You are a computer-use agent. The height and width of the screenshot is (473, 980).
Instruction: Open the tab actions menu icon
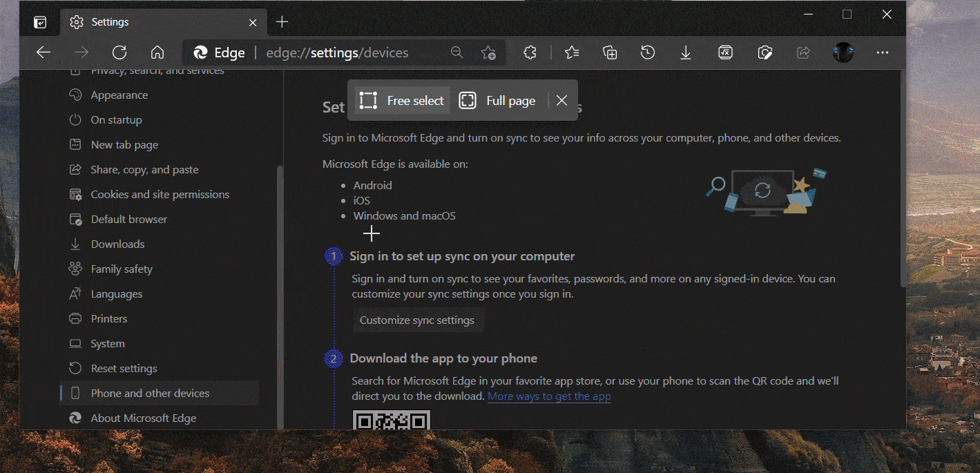[x=40, y=22]
